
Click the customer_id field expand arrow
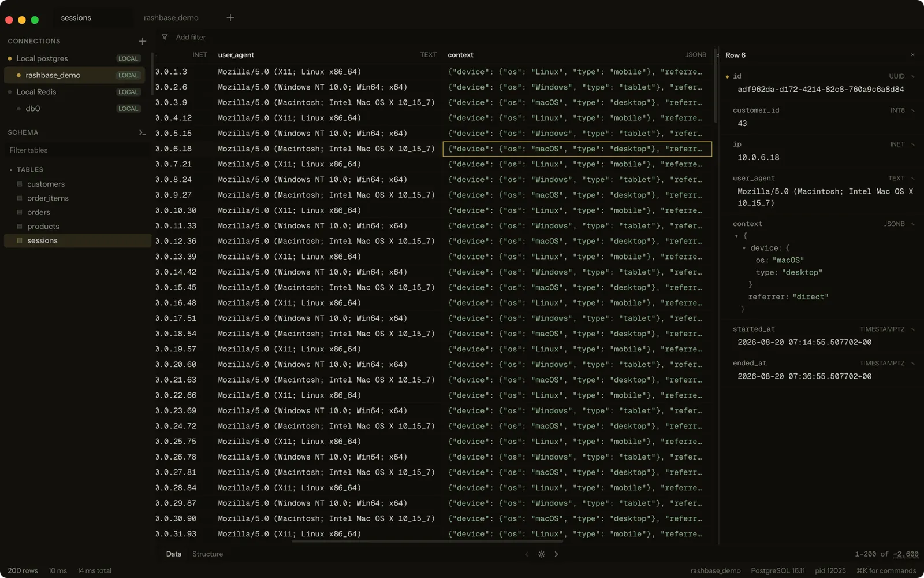[913, 110]
